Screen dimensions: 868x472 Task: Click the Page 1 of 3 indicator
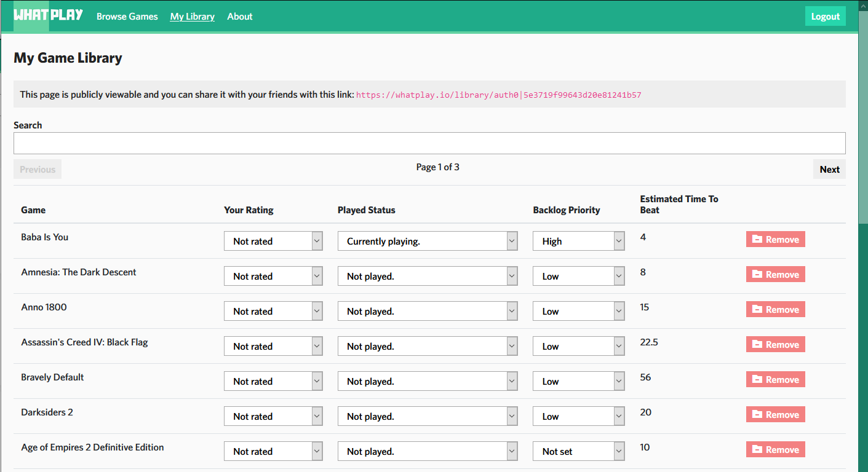[438, 167]
